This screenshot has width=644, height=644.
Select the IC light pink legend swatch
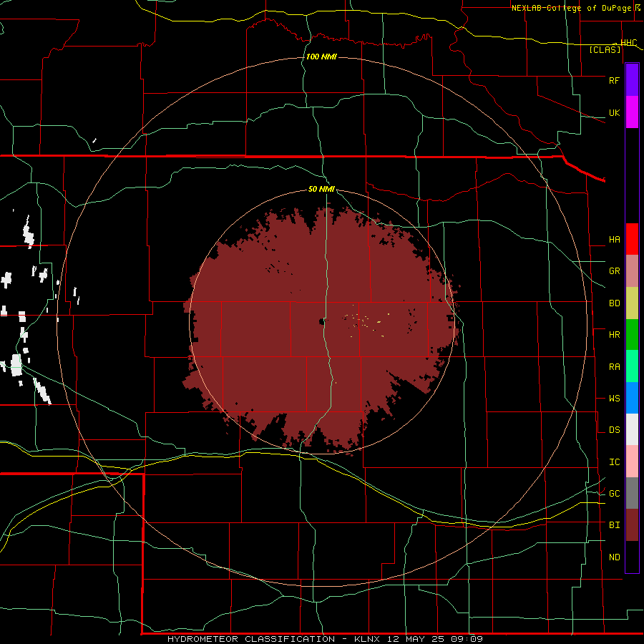[632, 462]
